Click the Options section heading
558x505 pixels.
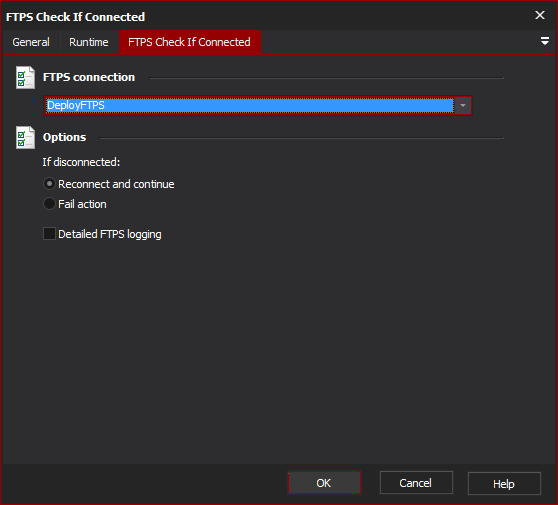pyautogui.click(x=64, y=137)
